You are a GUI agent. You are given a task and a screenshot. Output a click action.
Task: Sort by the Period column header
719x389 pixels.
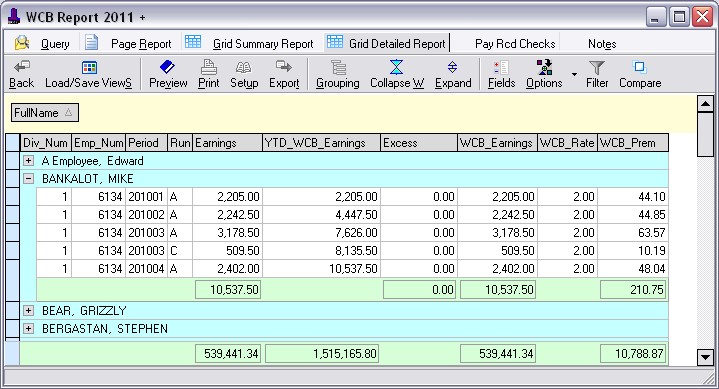point(147,143)
